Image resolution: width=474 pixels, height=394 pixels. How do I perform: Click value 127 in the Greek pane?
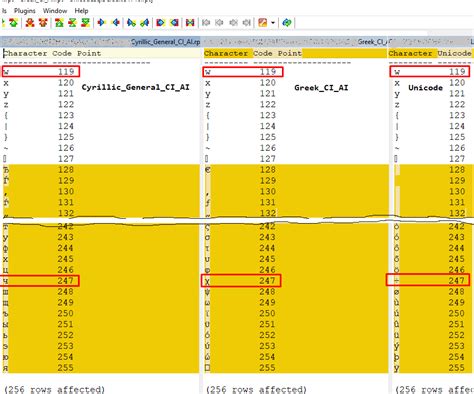tap(268, 159)
